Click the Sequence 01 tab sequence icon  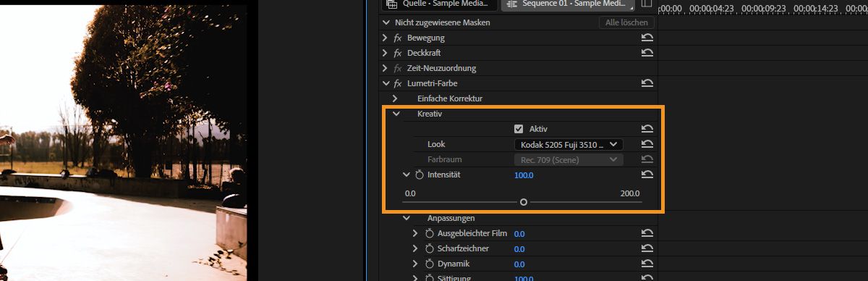pos(512,4)
